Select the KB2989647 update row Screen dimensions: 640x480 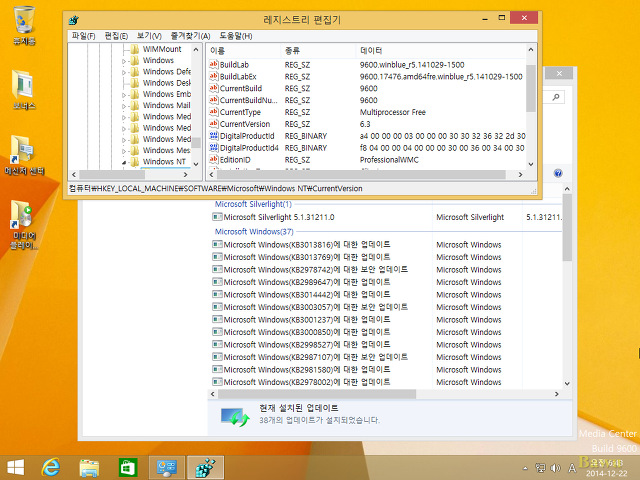(386, 282)
